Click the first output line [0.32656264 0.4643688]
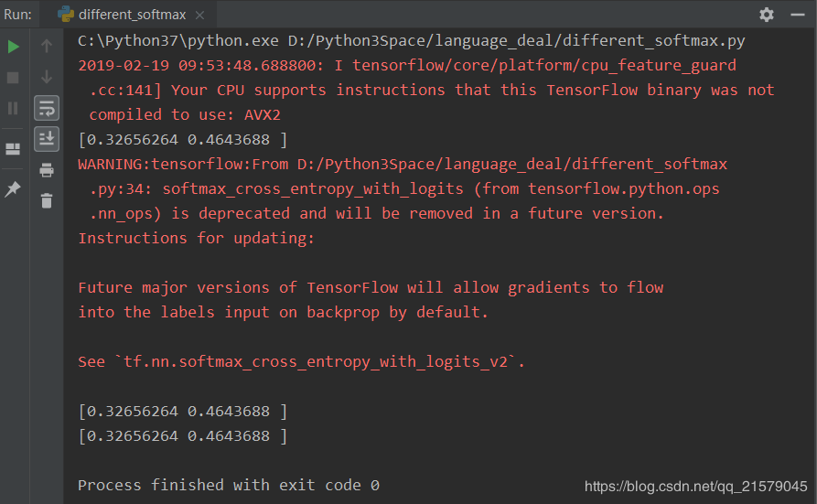 [x=182, y=140]
